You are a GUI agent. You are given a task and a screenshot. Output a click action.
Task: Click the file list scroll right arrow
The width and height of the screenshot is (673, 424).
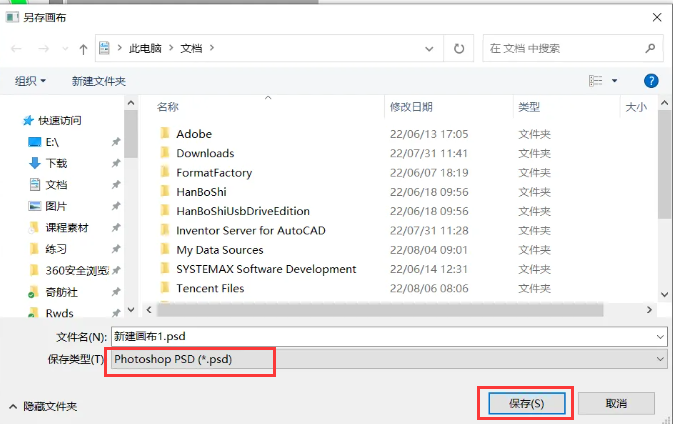(x=649, y=309)
